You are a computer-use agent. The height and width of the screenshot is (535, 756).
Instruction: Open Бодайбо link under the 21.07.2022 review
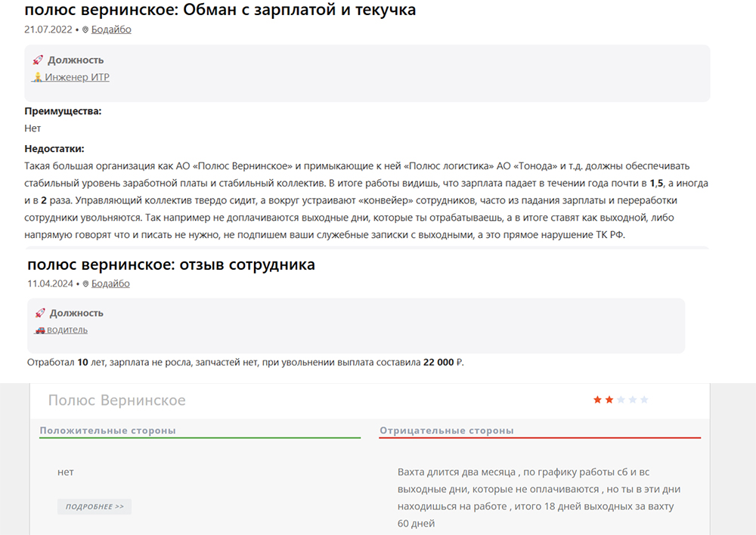111,29
